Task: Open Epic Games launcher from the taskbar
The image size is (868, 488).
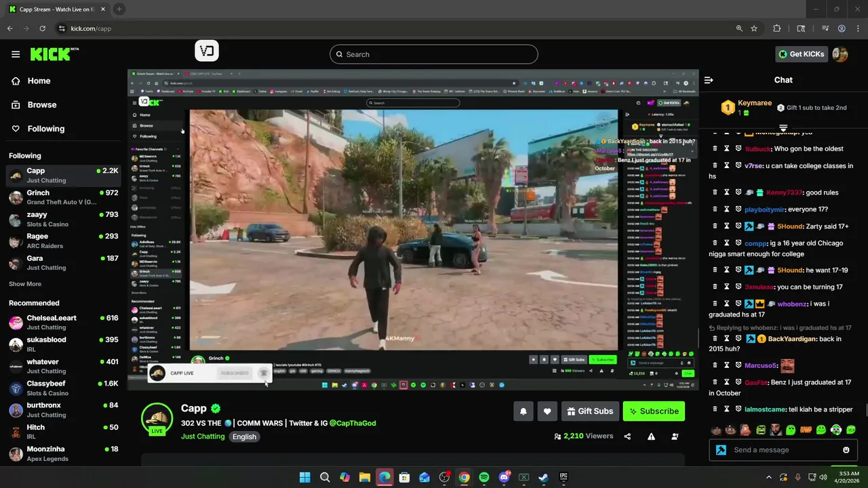Action: (x=564, y=477)
